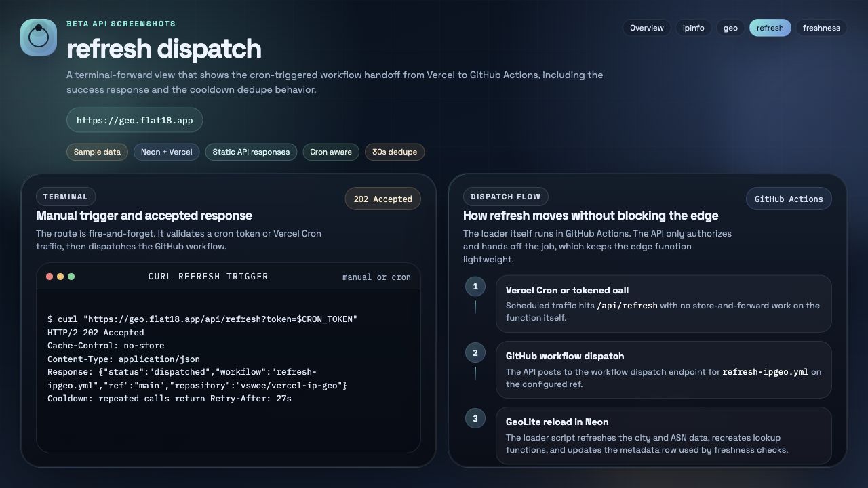Click the 'GitHub workflow dispatch' card heading
Screen dimensions: 868x488
pos(565,356)
